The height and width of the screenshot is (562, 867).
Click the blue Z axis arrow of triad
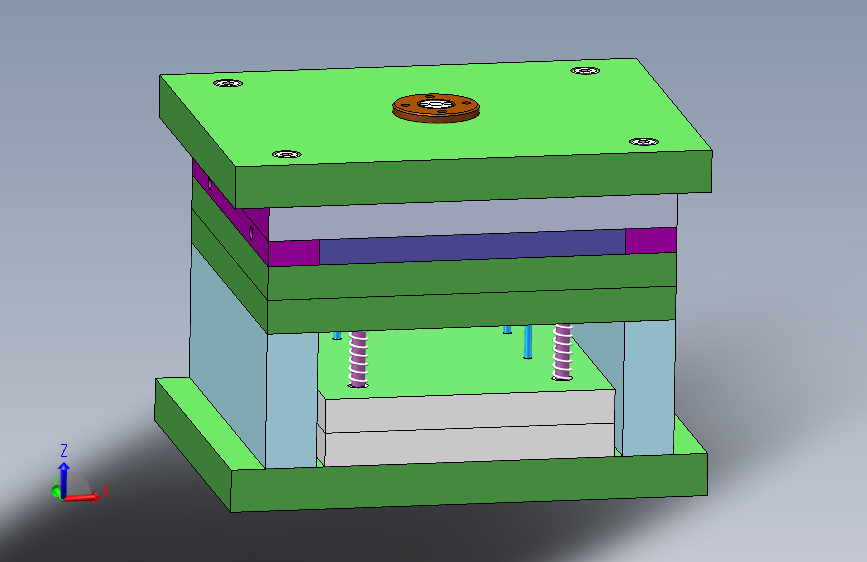click(64, 478)
